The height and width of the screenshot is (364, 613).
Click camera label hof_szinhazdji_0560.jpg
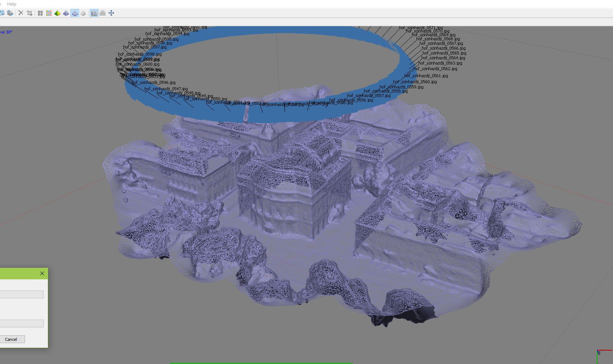pos(415,82)
